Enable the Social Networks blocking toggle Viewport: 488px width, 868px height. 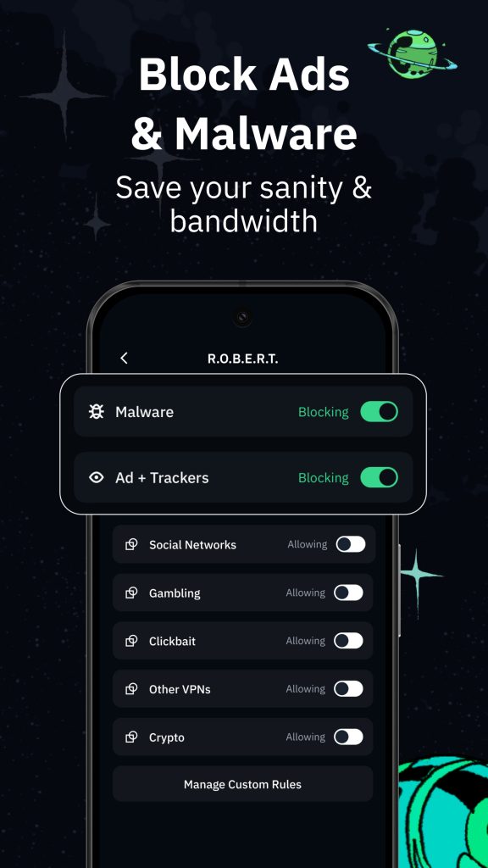point(351,544)
